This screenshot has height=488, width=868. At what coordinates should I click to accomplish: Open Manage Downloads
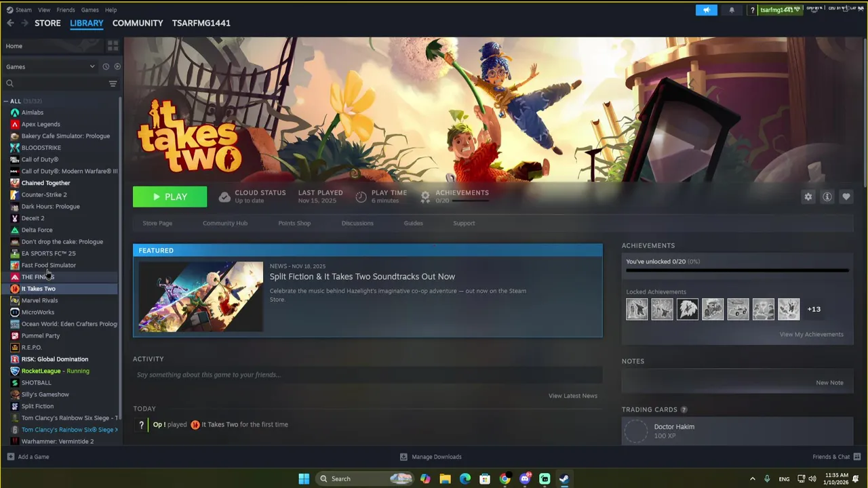click(x=431, y=457)
